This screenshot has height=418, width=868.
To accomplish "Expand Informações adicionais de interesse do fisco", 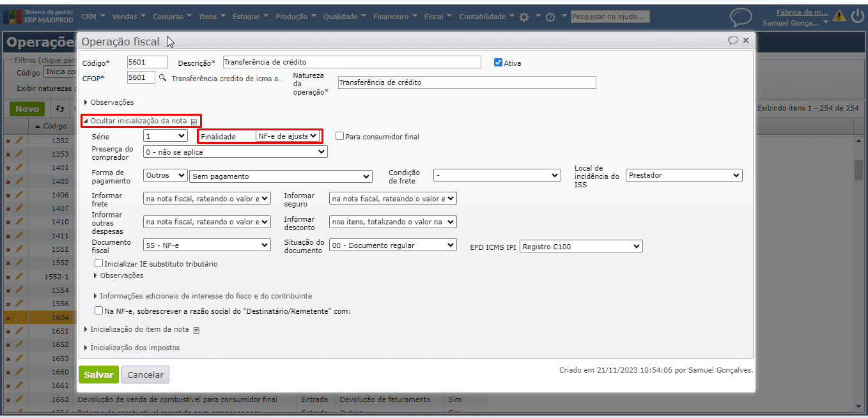I will [x=203, y=296].
